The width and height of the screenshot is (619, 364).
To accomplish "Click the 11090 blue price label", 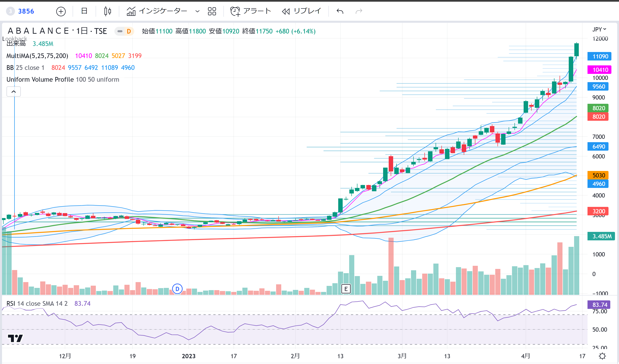I will pos(599,56).
